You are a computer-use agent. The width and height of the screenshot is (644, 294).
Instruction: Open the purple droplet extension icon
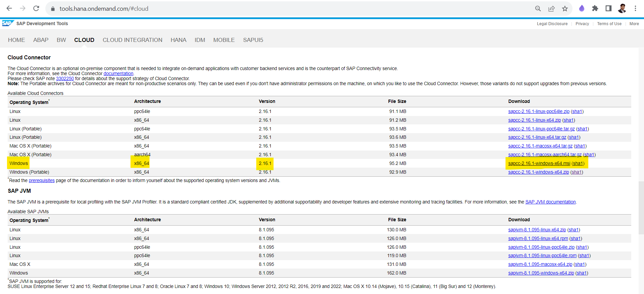pyautogui.click(x=582, y=8)
